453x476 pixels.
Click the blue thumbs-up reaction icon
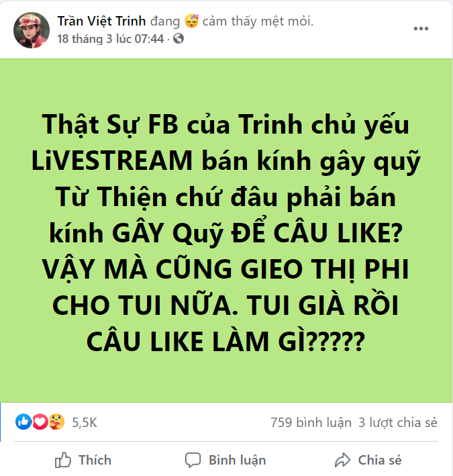(23, 422)
